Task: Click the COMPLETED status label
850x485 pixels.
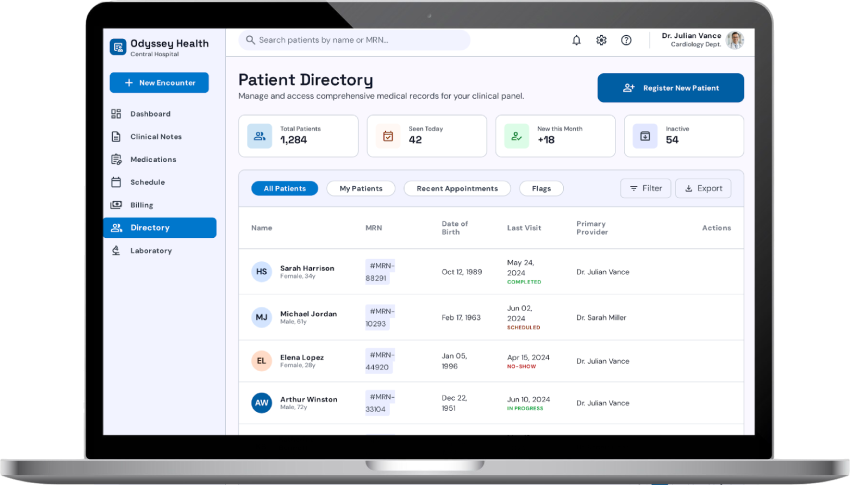Action: tap(524, 282)
